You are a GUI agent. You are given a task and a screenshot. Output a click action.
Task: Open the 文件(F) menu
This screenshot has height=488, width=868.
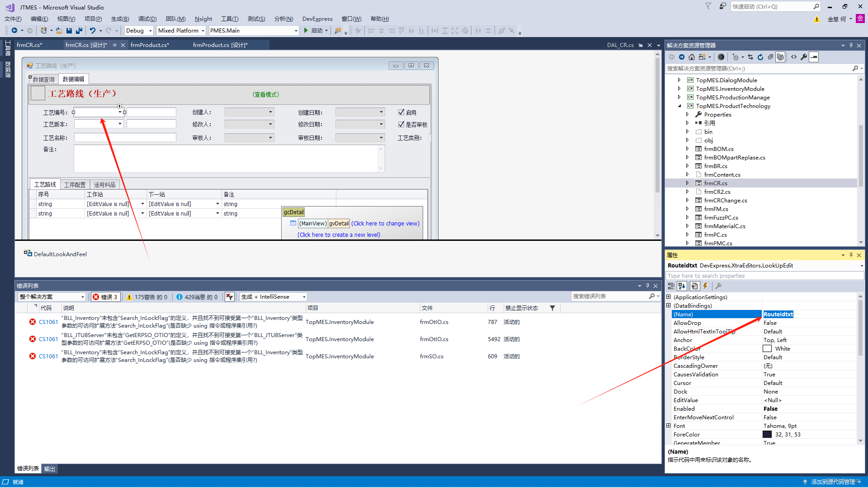[13, 19]
